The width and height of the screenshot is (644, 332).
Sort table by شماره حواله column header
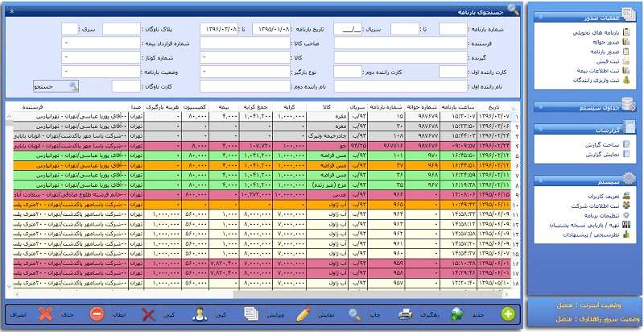coord(423,107)
